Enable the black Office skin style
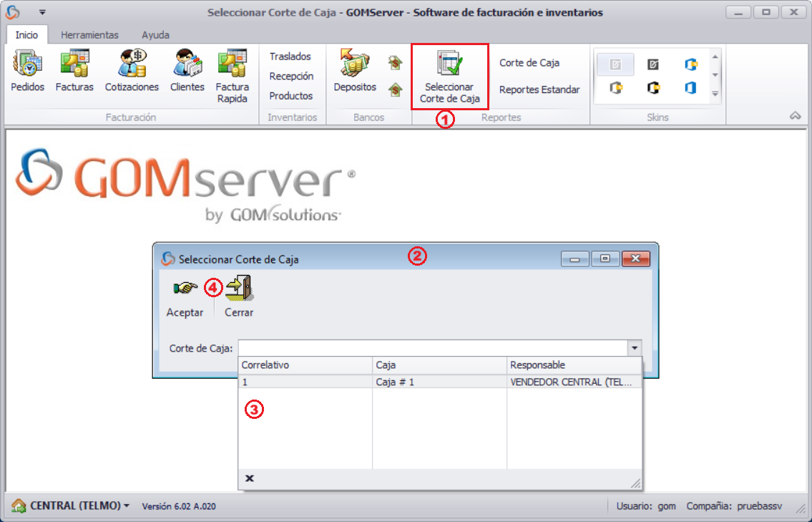Image resolution: width=812 pixels, height=522 pixels. click(652, 87)
